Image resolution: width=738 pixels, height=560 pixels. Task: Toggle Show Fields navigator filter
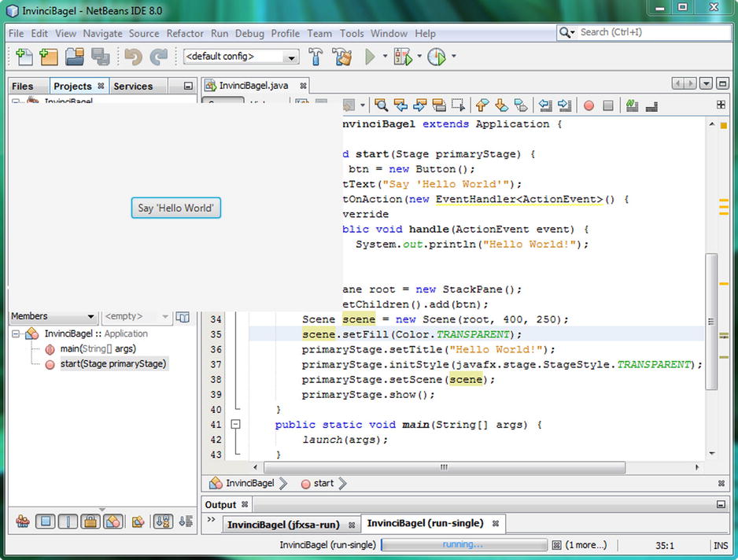45,521
